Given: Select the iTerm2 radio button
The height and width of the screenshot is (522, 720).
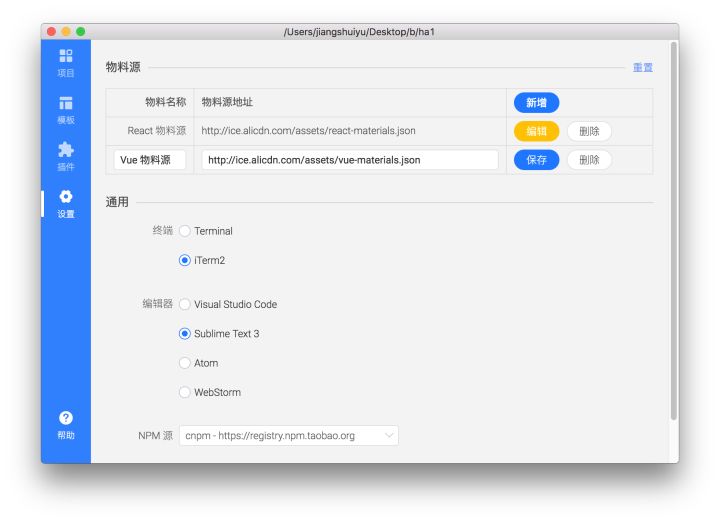Looking at the screenshot, I should 185,260.
